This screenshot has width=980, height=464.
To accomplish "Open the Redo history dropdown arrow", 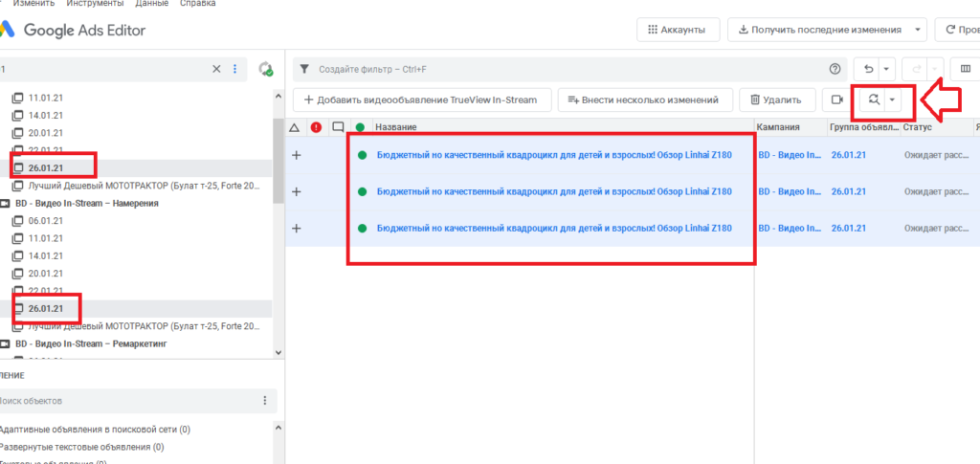I will 935,69.
